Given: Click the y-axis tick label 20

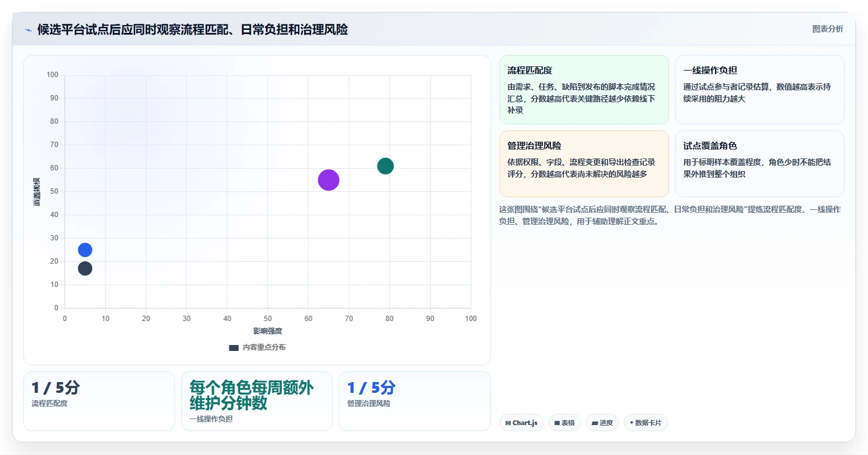Looking at the screenshot, I should 54,261.
